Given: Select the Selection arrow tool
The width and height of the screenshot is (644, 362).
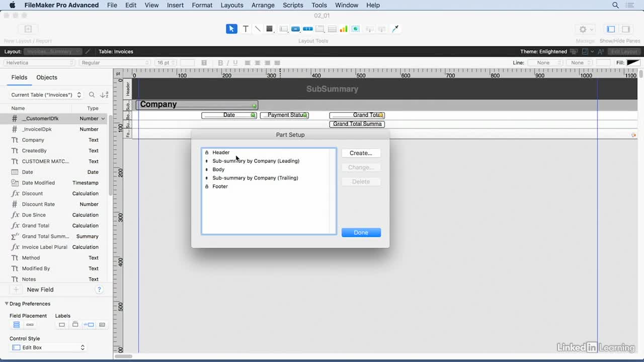Looking at the screenshot, I should click(x=231, y=29).
